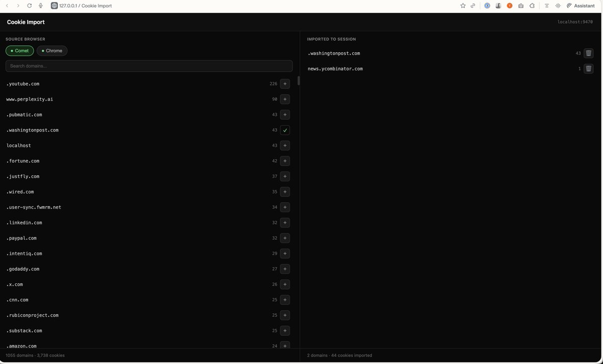Screen dimensions: 603x364
Task: Click the microphone icon near the address bar
Action: point(41,6)
